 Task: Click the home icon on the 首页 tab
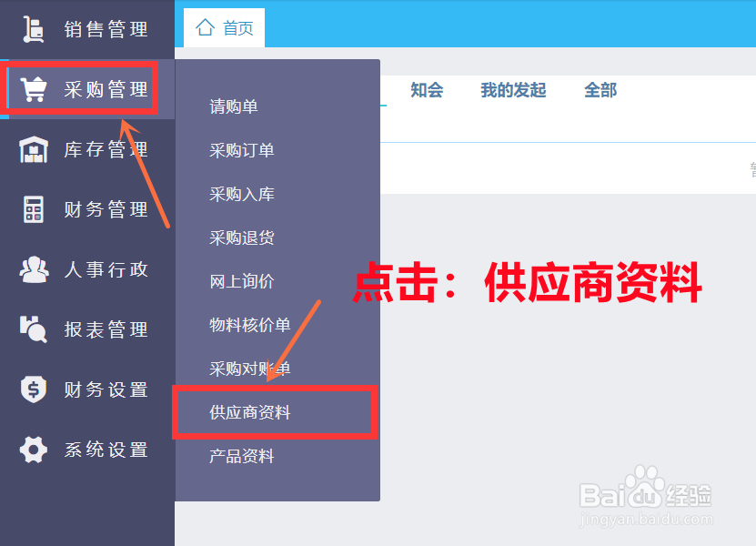[205, 27]
